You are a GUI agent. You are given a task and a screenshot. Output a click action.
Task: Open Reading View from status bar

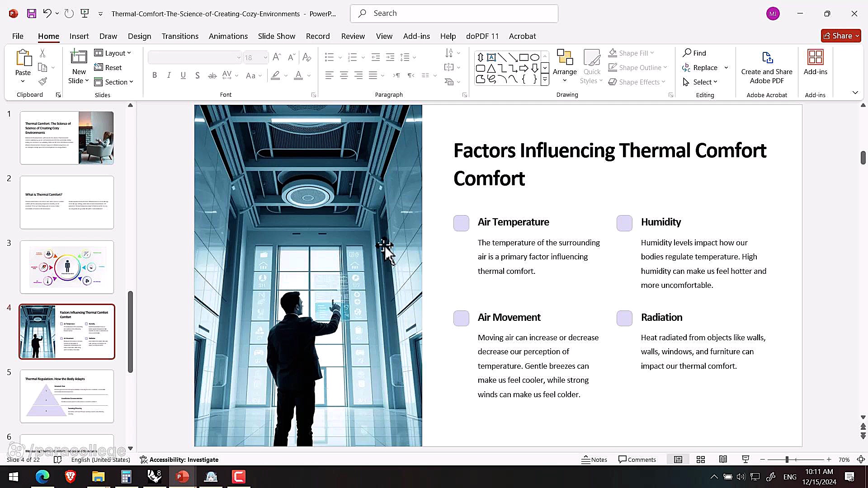[x=723, y=460]
